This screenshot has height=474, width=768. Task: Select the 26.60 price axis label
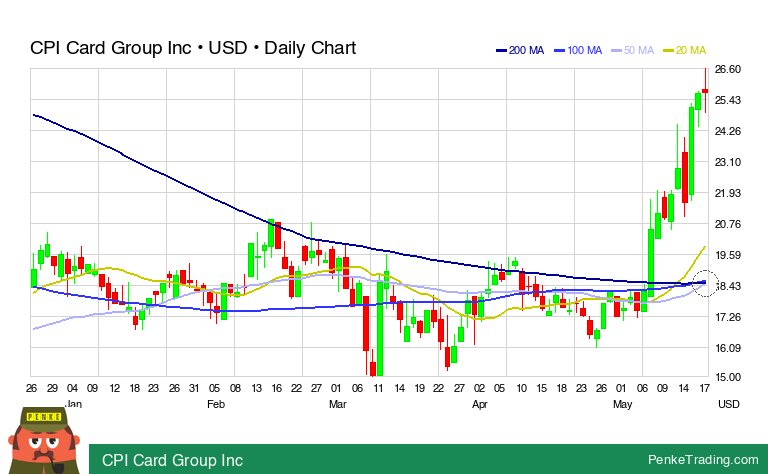(727, 69)
